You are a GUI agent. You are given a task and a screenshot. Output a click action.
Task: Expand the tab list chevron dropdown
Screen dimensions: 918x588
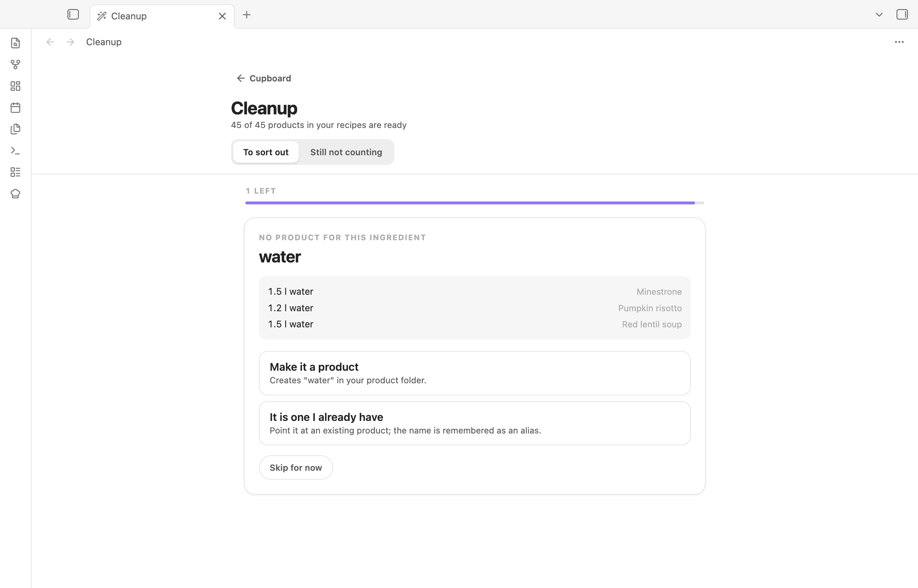pyautogui.click(x=879, y=15)
